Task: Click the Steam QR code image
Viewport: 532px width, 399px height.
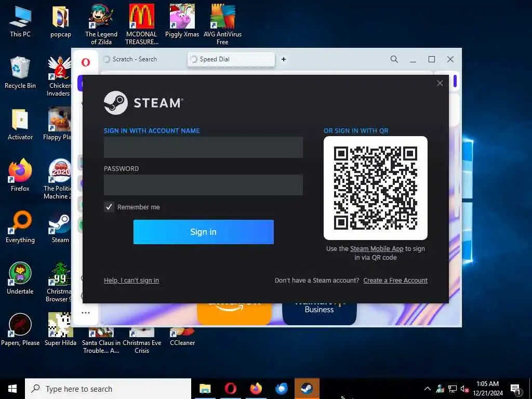Action: click(x=375, y=188)
